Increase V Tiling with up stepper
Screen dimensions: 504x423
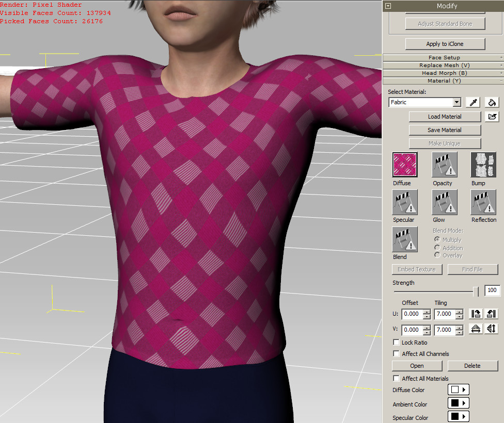tap(460, 328)
